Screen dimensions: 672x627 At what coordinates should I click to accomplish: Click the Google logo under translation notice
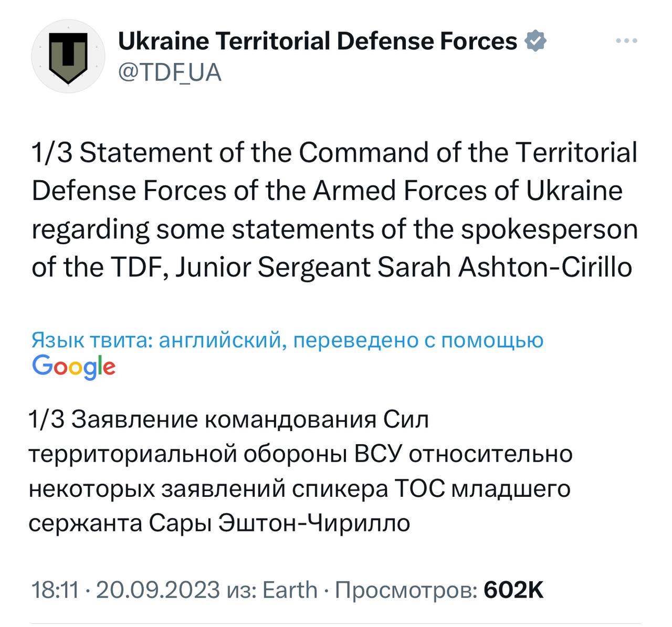[73, 367]
